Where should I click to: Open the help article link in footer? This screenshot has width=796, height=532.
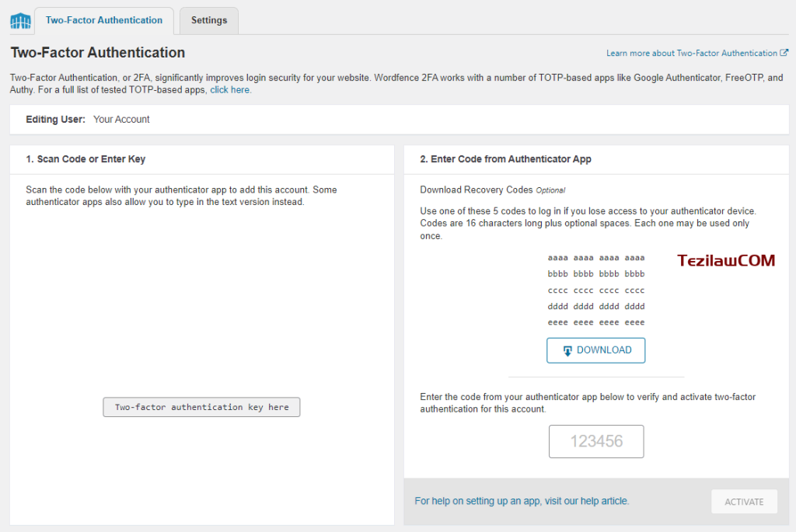pos(522,501)
